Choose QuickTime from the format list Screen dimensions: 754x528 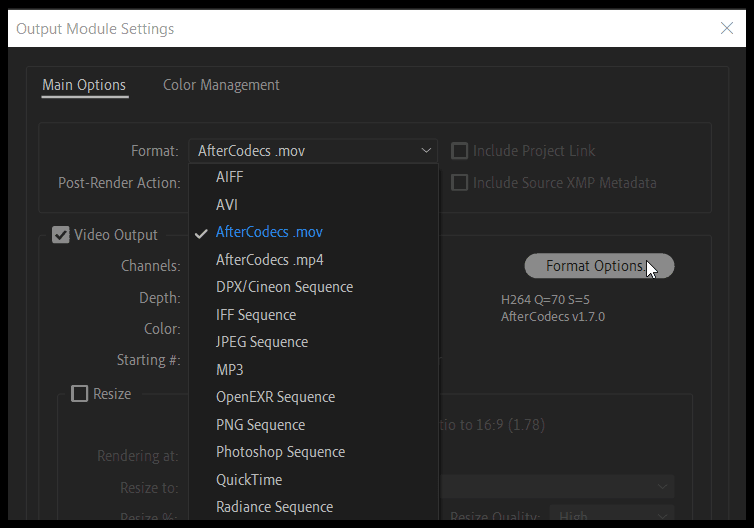coord(314,480)
